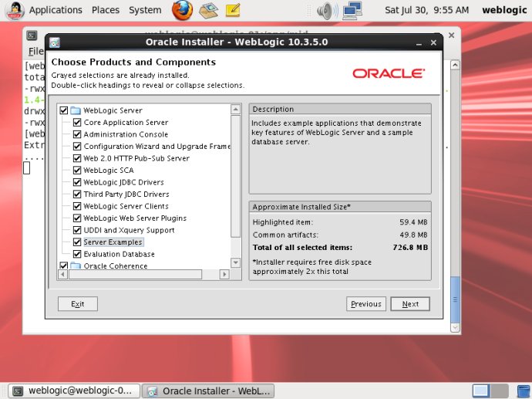Open the Places menu
532x399 pixels.
point(106,10)
